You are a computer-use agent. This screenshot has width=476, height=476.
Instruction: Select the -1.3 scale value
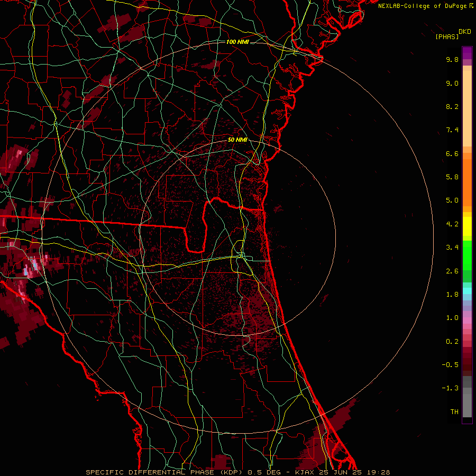coord(450,388)
